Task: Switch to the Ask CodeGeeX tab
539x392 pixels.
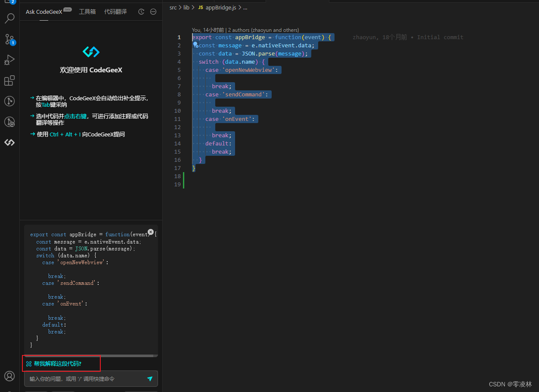Action: [x=44, y=12]
